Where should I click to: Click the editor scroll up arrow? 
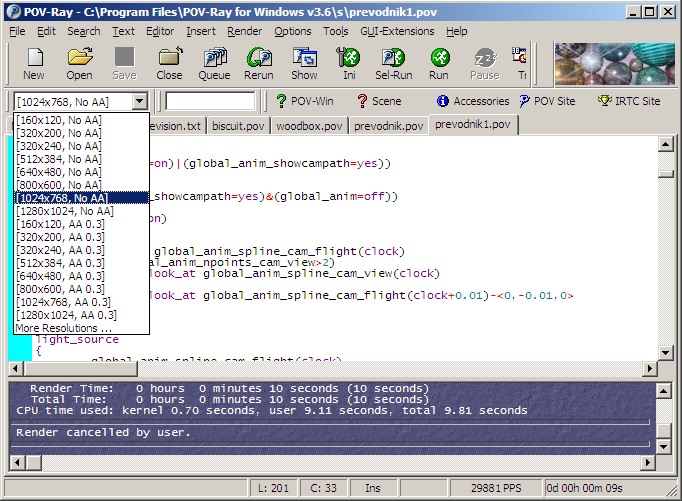click(666, 144)
